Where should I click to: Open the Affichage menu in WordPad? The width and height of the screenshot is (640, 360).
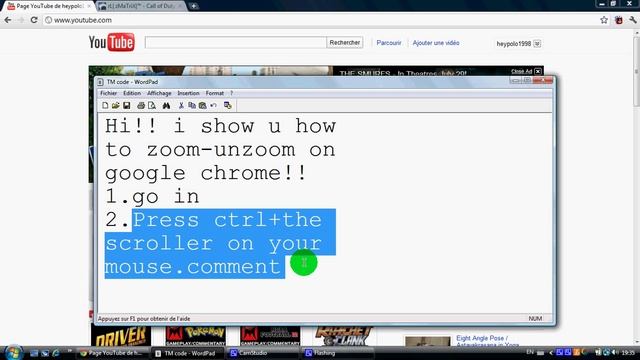tap(159, 93)
